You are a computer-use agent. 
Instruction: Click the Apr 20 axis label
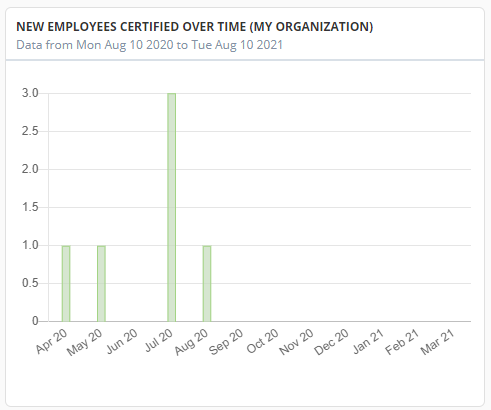tap(52, 341)
